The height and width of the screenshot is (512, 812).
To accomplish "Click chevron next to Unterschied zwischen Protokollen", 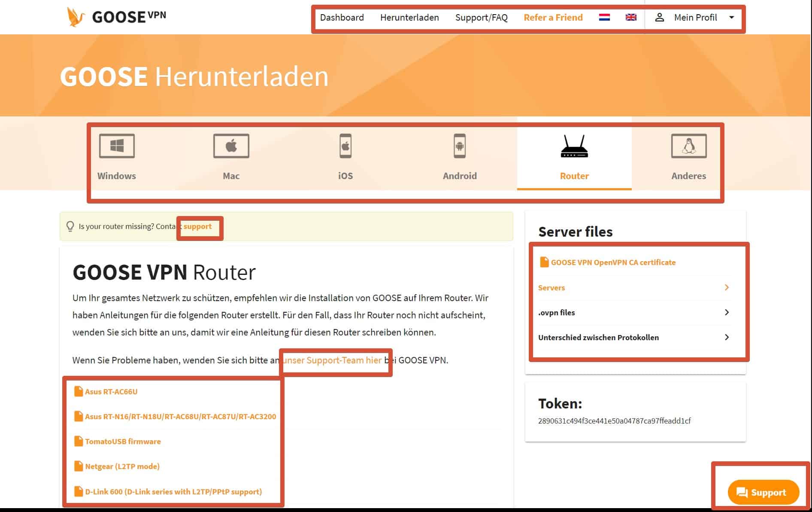I will pyautogui.click(x=727, y=337).
